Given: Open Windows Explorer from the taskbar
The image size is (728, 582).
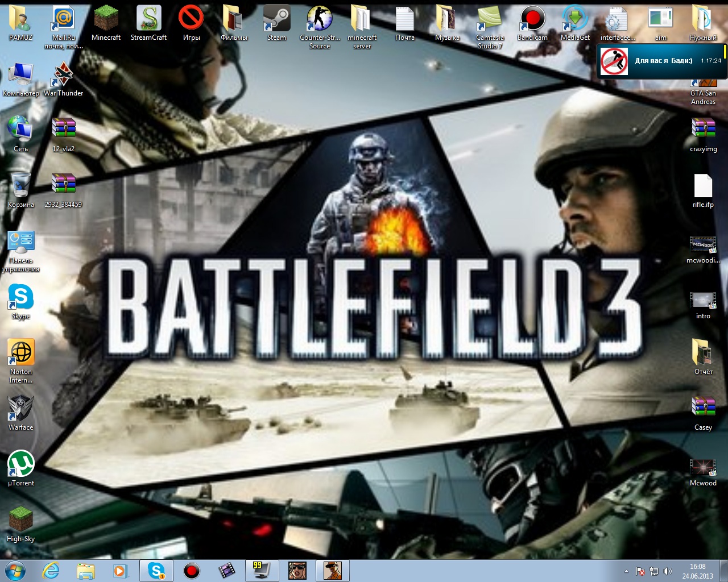Looking at the screenshot, I should [86, 571].
